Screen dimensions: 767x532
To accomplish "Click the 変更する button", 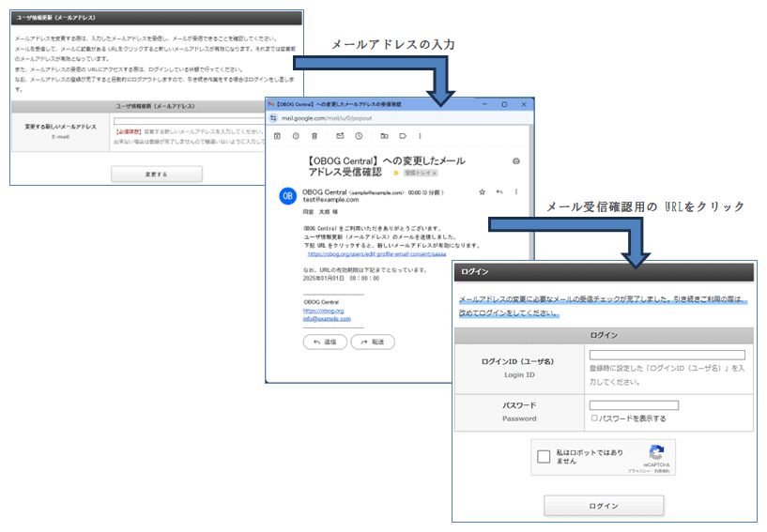I will (x=157, y=175).
